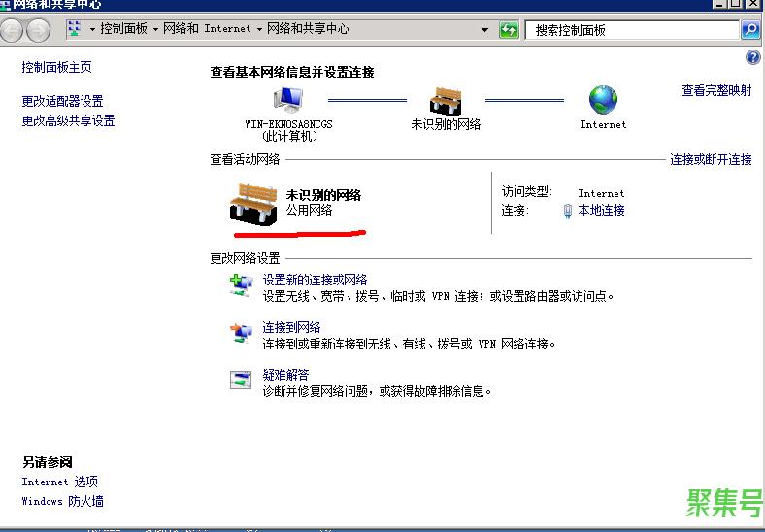Image resolution: width=765 pixels, height=532 pixels.
Task: Open help with the question mark icon
Action: 752,58
